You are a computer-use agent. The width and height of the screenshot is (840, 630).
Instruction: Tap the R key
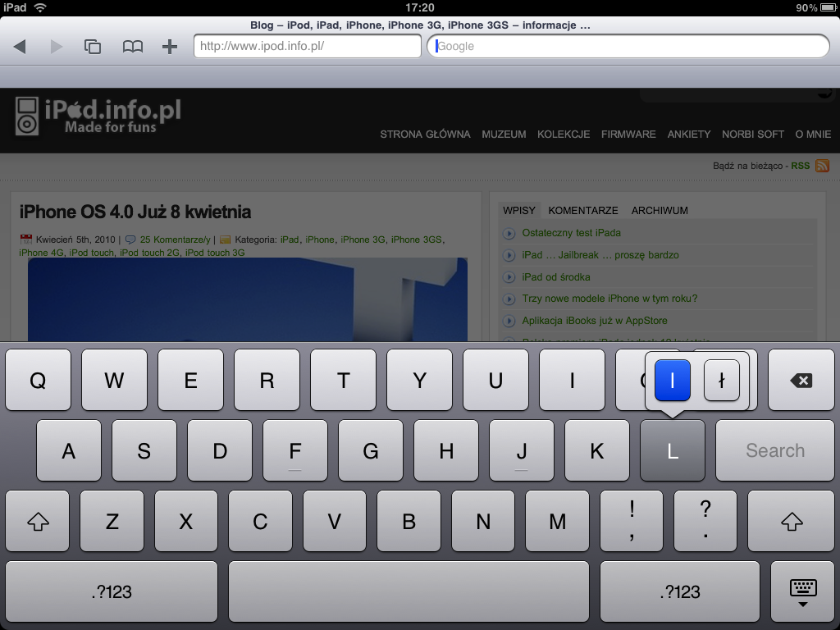(267, 381)
